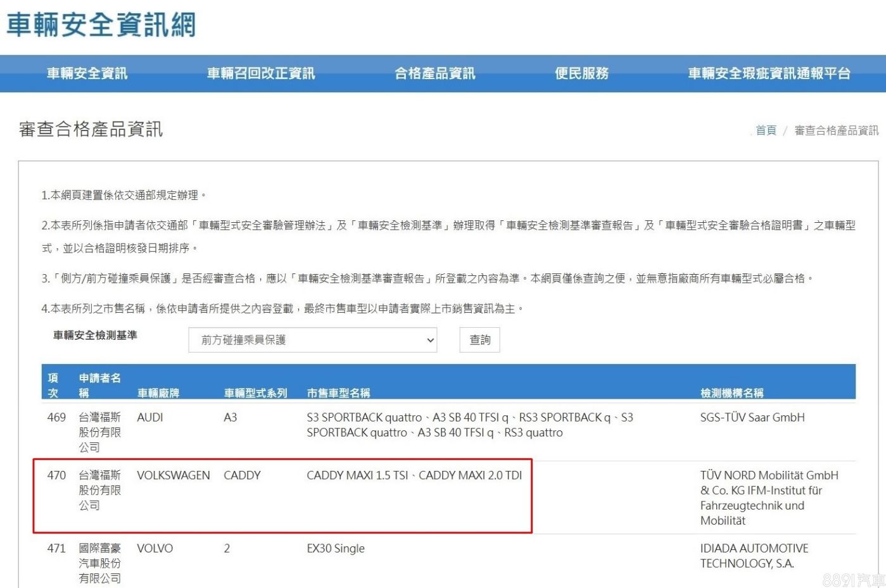Select the 合格產品資訊 navigation item

(435, 73)
